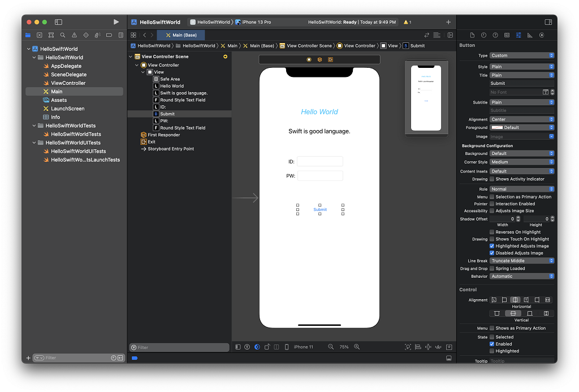579x392 pixels.
Task: Click the ID text field on canvas
Action: pos(320,162)
